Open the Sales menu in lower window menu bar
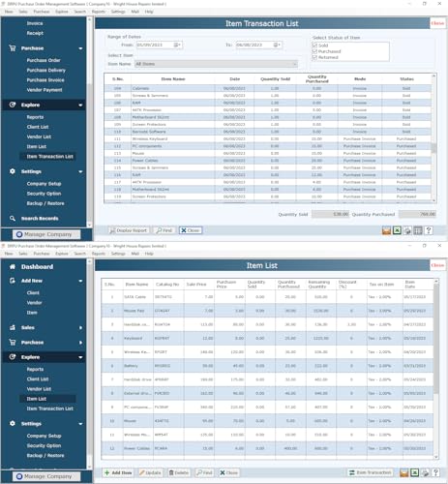The height and width of the screenshot is (484, 448). [x=23, y=254]
